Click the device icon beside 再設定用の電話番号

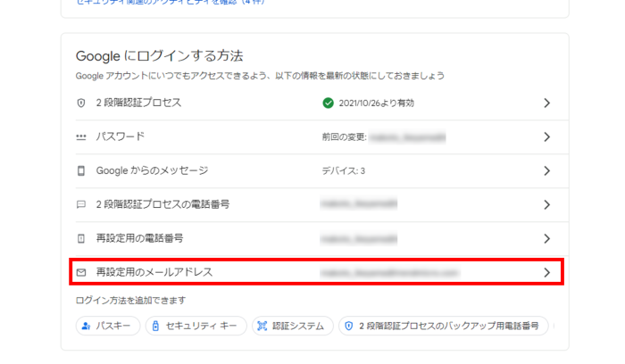(81, 238)
